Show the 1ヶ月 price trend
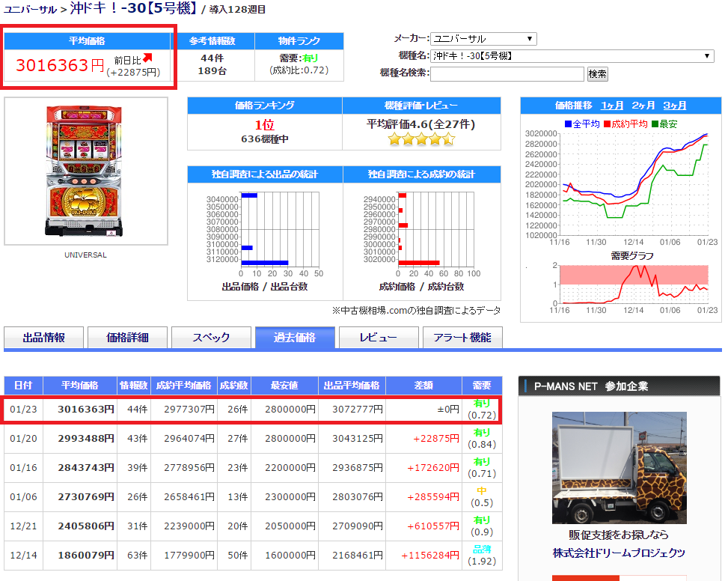The width and height of the screenshot is (728, 581). point(612,106)
